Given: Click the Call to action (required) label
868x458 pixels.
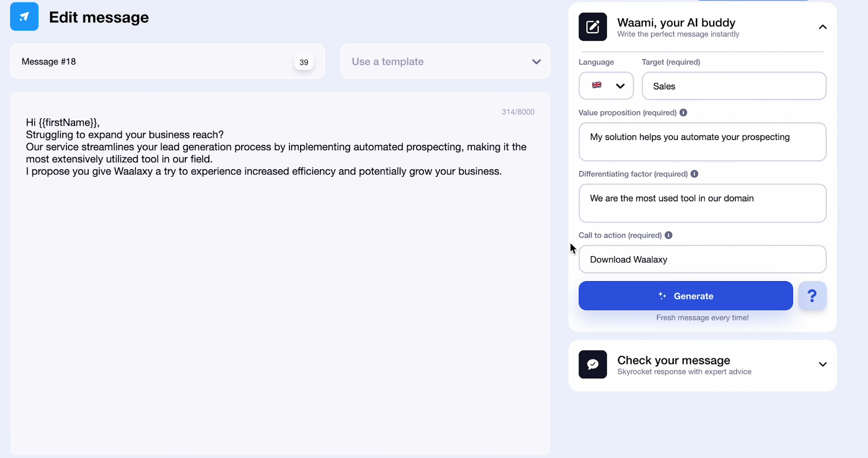Looking at the screenshot, I should click(620, 235).
